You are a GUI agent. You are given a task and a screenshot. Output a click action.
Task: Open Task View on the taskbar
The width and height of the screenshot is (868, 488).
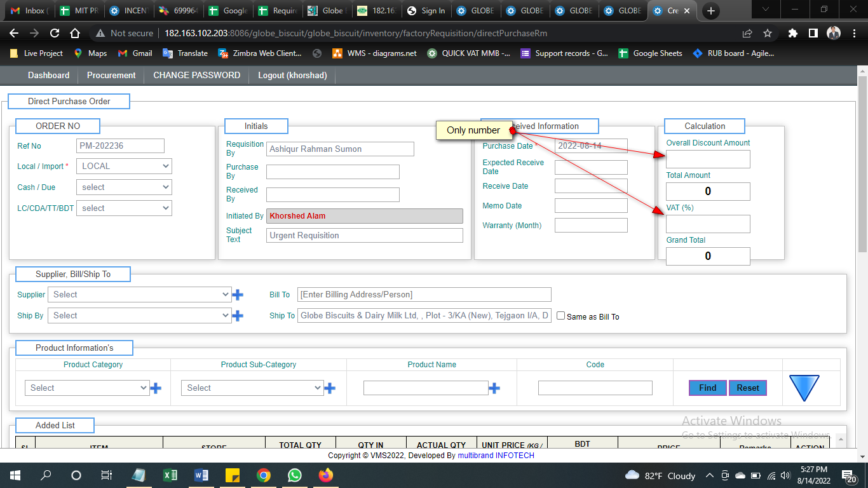[x=107, y=475]
